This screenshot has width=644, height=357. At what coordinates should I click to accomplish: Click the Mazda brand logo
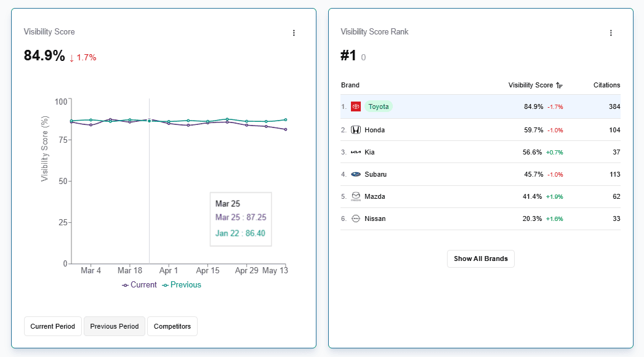356,196
